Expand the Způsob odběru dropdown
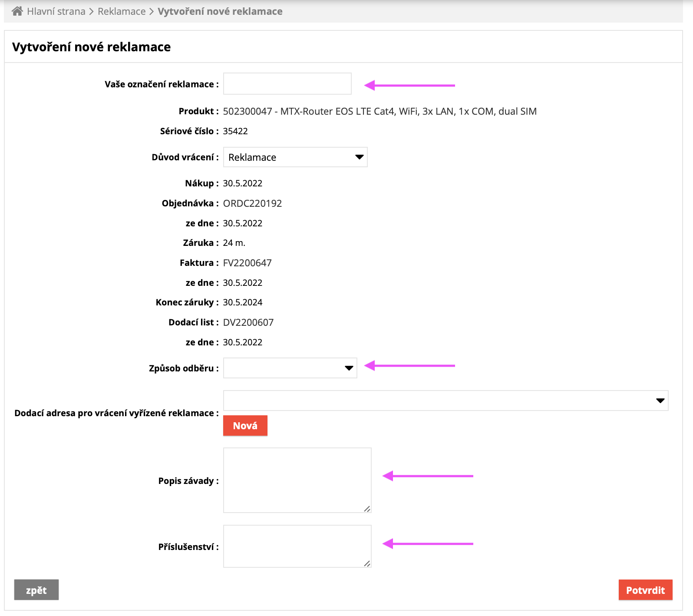Viewport: 693px width, 616px height. pos(290,368)
